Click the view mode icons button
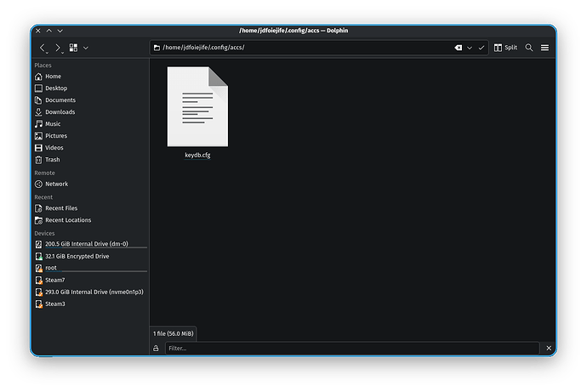 pyautogui.click(x=73, y=48)
